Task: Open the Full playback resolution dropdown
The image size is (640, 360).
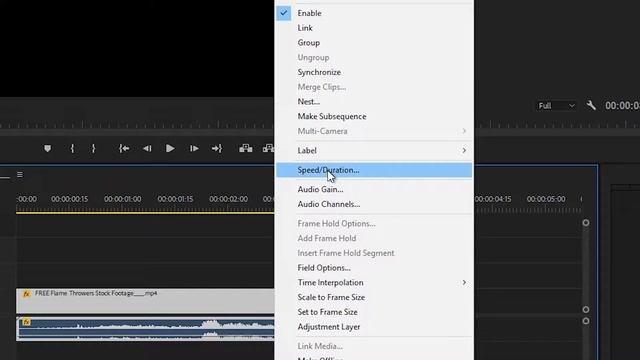Action: (557, 106)
